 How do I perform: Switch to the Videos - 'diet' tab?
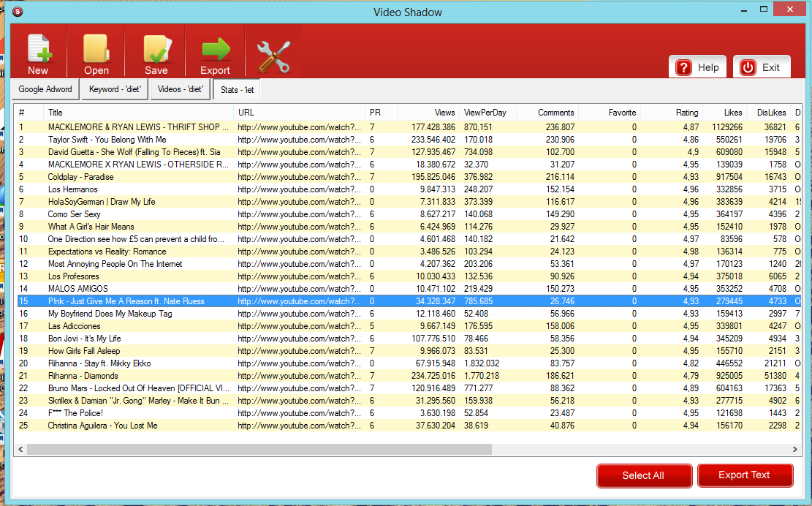click(x=181, y=89)
